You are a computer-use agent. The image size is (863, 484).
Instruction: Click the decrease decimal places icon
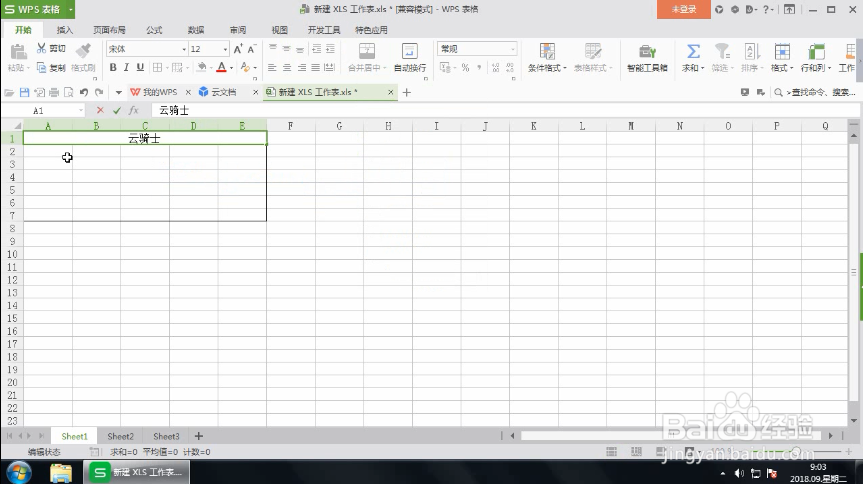pos(510,68)
